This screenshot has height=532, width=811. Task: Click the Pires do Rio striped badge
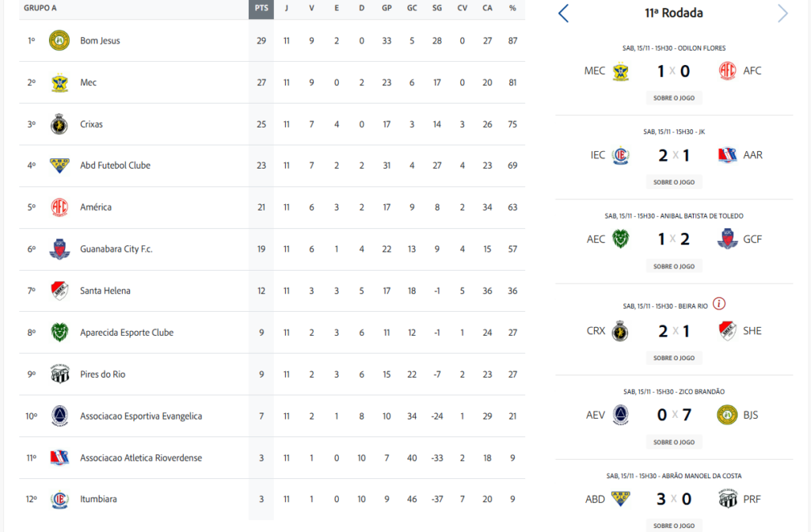click(x=59, y=374)
